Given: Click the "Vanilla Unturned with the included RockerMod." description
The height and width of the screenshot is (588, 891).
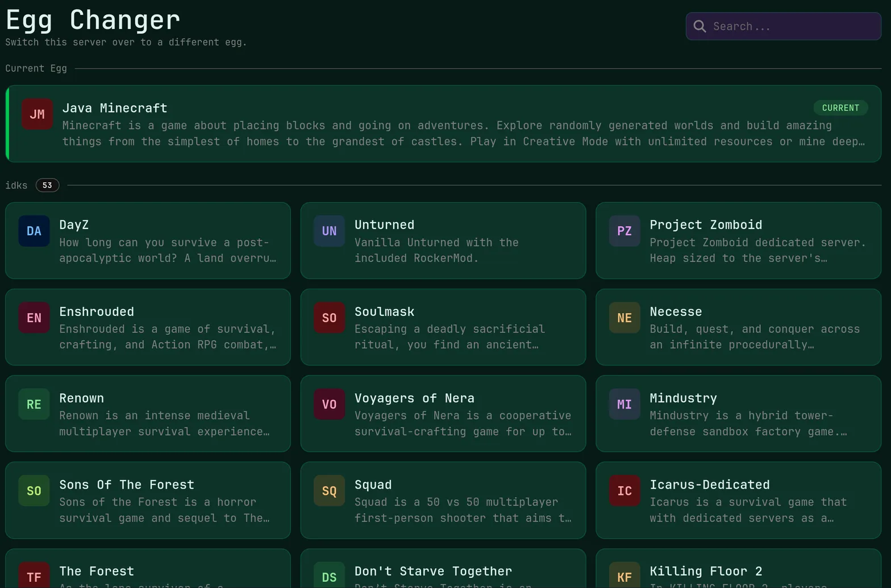Looking at the screenshot, I should 437,251.
